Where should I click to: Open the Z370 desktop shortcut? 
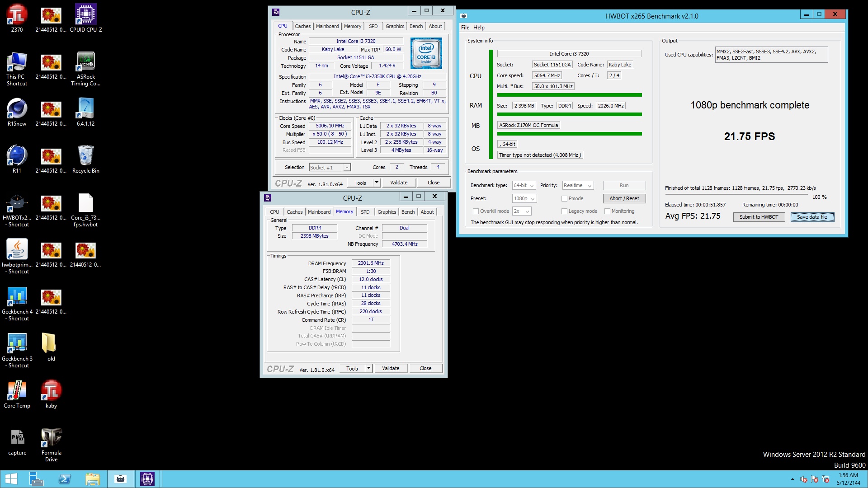pos(17,18)
